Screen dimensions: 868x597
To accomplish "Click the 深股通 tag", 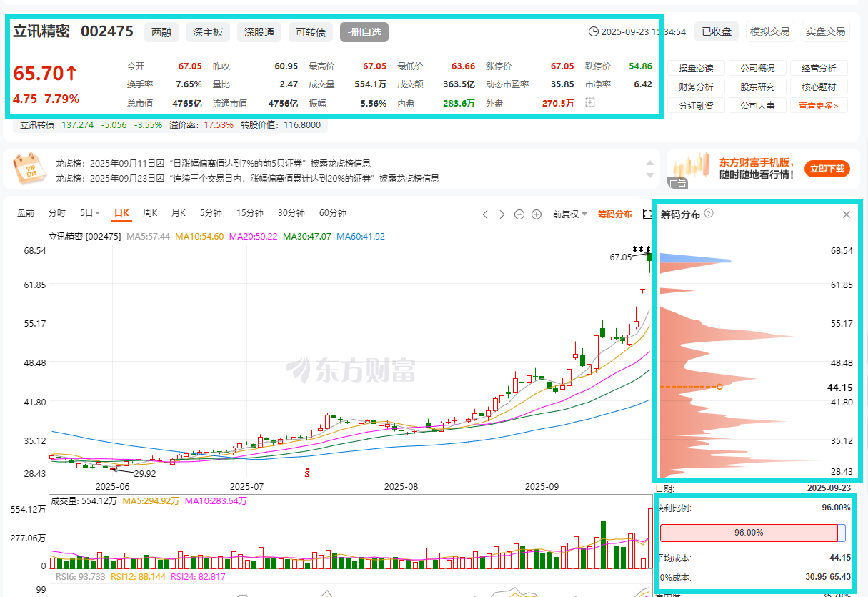I will 259,31.
